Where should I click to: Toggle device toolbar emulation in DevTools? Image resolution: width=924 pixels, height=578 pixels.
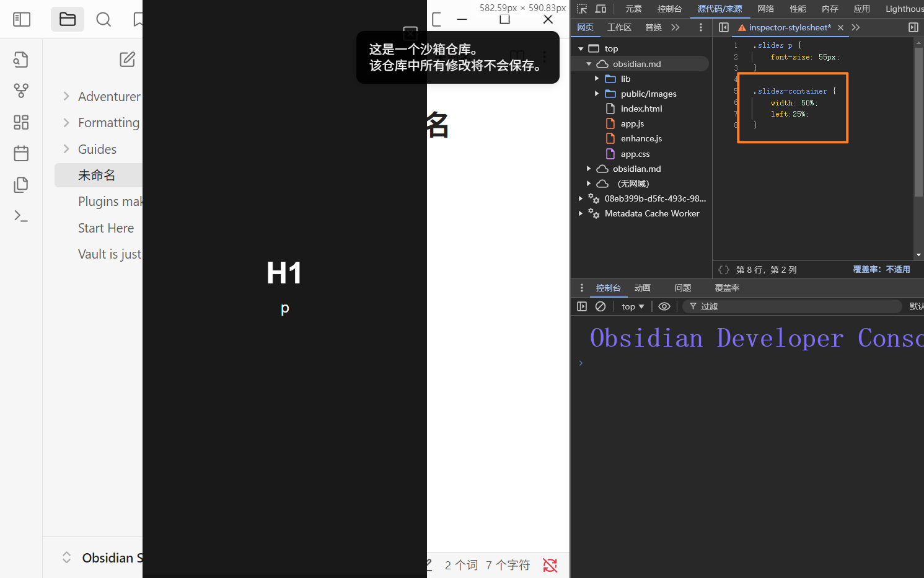601,9
